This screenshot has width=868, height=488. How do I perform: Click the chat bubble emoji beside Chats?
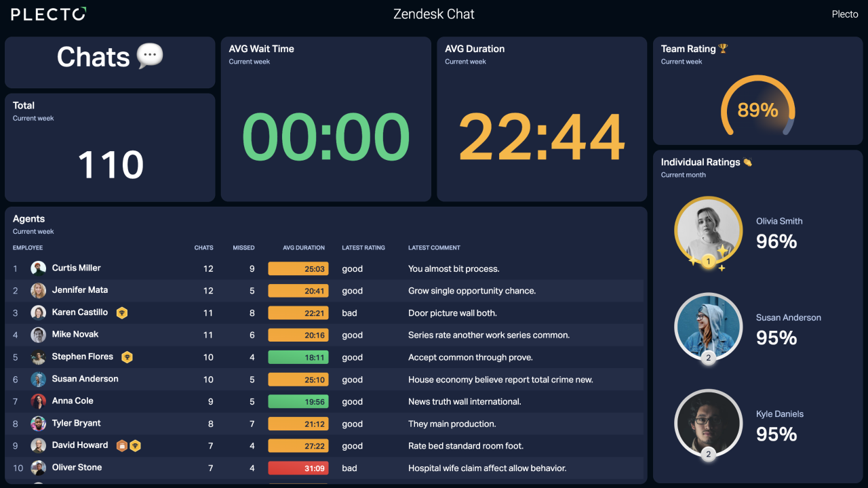click(150, 56)
